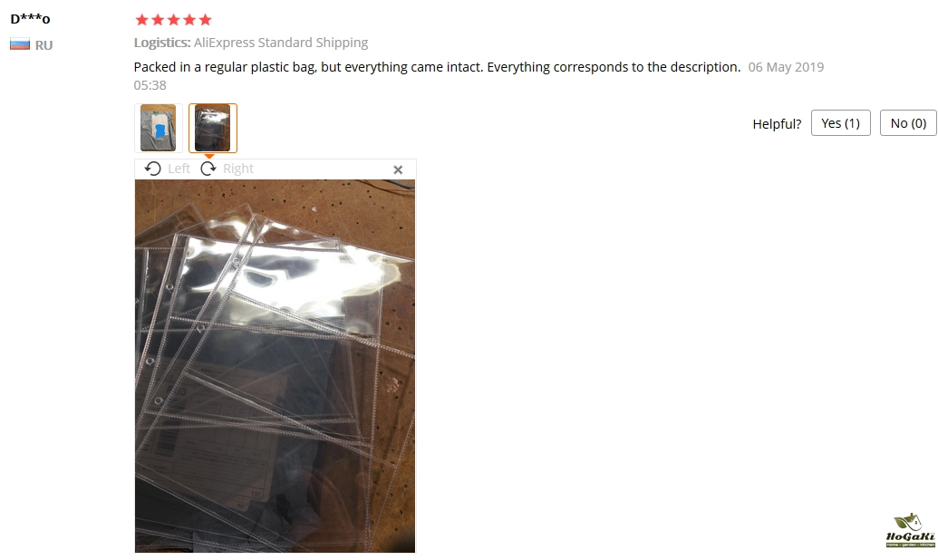The image size is (938, 560).
Task: Rotate the review photo right
Action: click(227, 169)
